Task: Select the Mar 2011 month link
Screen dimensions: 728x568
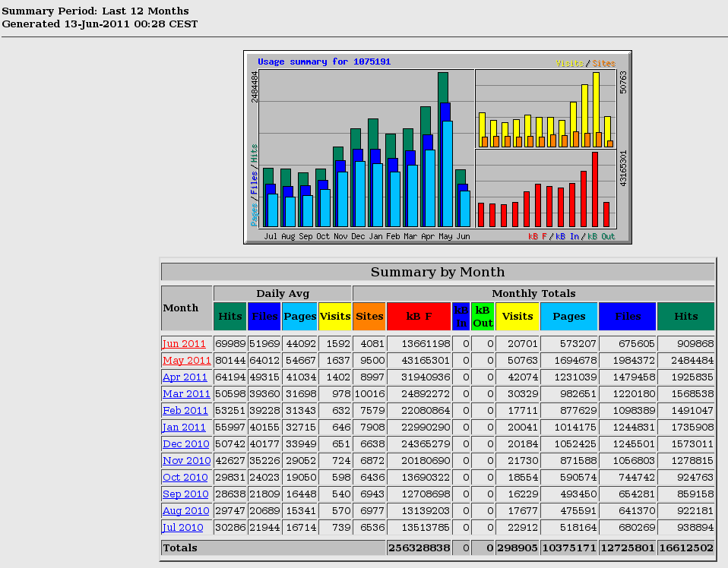Action: coord(186,394)
